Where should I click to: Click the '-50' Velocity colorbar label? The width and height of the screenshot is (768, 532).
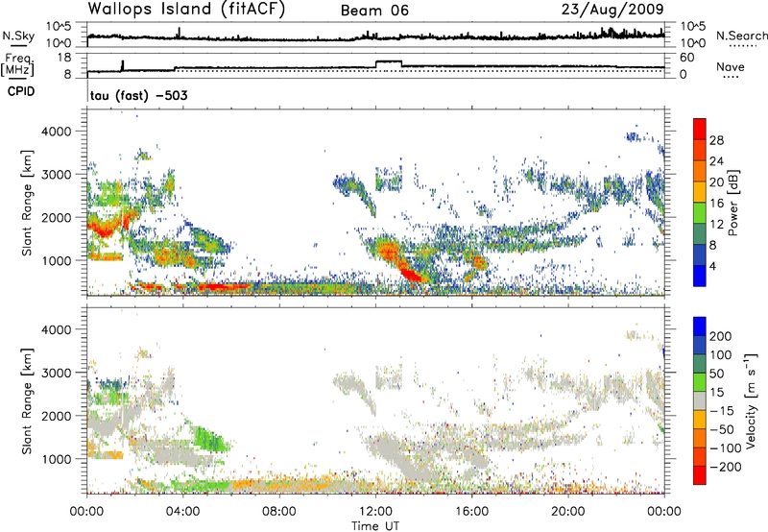(x=721, y=429)
